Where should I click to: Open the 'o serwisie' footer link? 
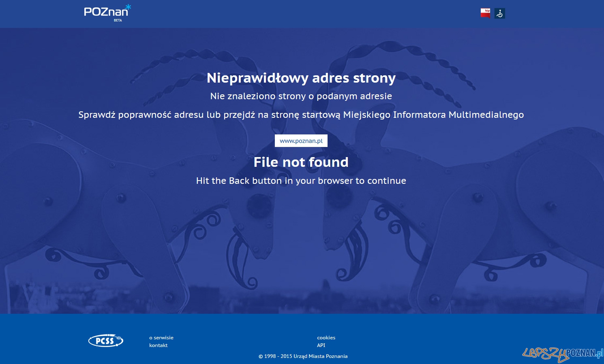161,337
